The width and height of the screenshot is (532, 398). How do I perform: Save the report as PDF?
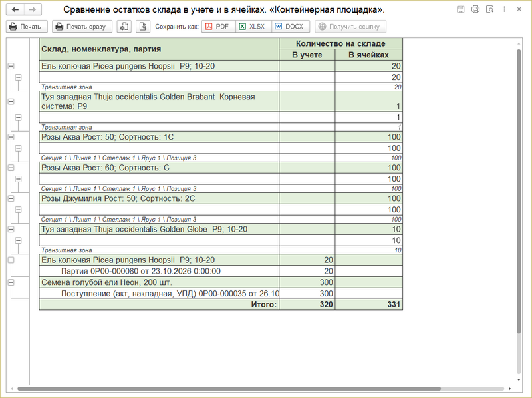pyautogui.click(x=219, y=27)
